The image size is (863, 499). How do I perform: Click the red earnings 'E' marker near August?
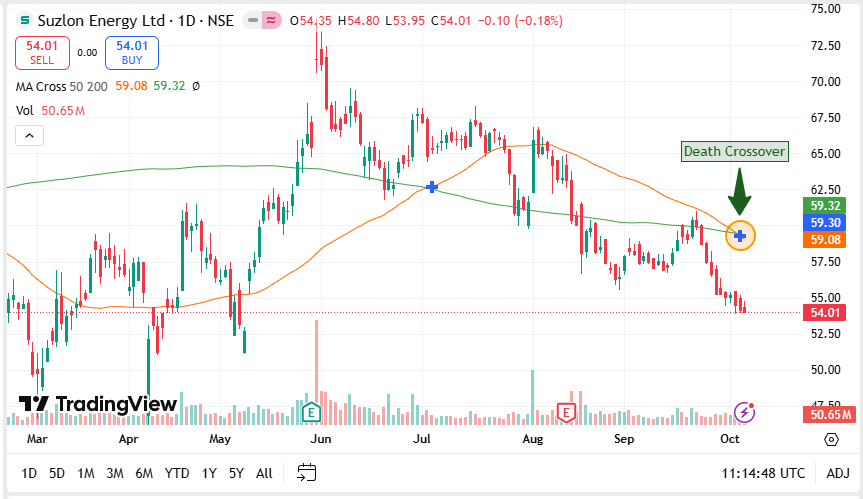(567, 411)
